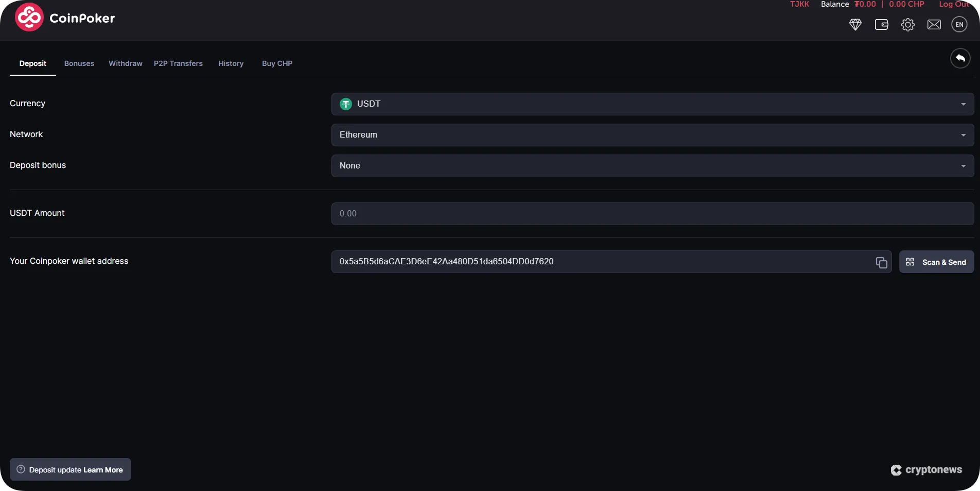Open messages via the envelope icon
Image resolution: width=980 pixels, height=491 pixels.
[x=934, y=24]
